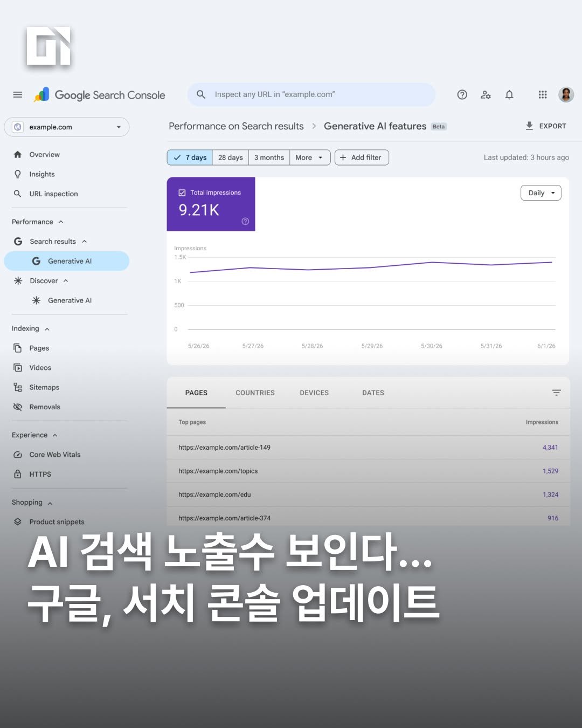The width and height of the screenshot is (582, 728).
Task: Collapse the Performance section
Action: pos(61,222)
